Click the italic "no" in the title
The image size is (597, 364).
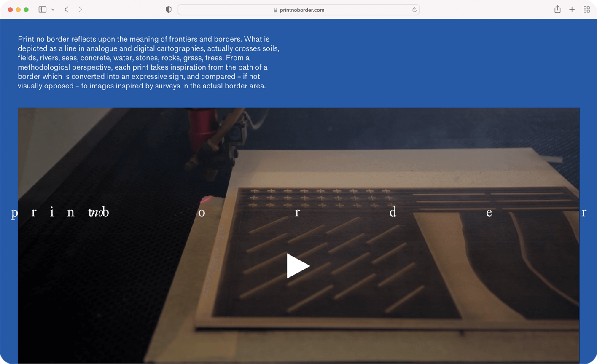96,212
